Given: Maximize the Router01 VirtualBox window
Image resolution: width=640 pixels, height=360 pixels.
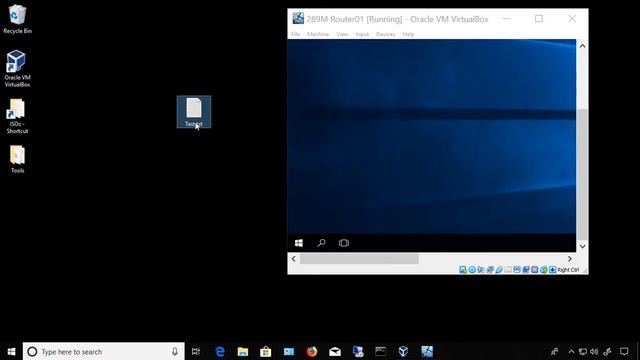Looking at the screenshot, I should pos(539,19).
